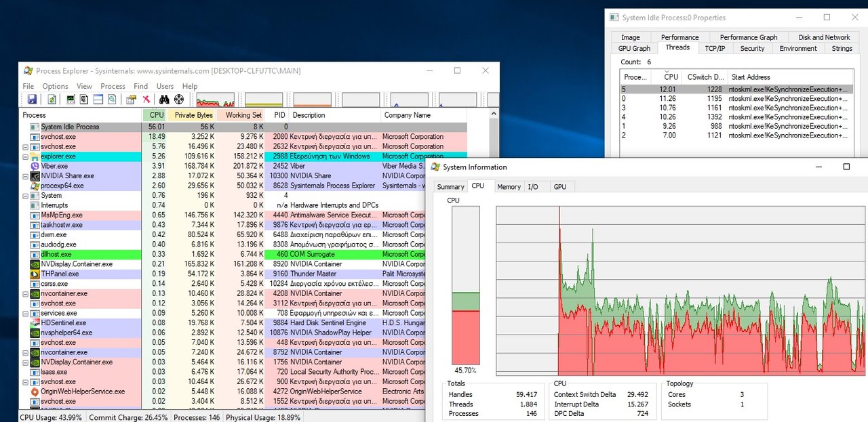This screenshot has height=422, width=868.
Task: Click the Properties toolbar icon
Action: click(x=132, y=100)
